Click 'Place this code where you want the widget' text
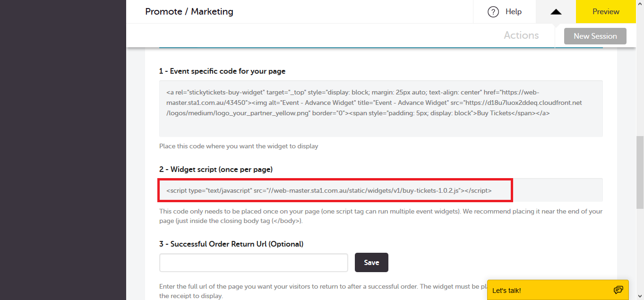This screenshot has height=300, width=644. point(239,146)
